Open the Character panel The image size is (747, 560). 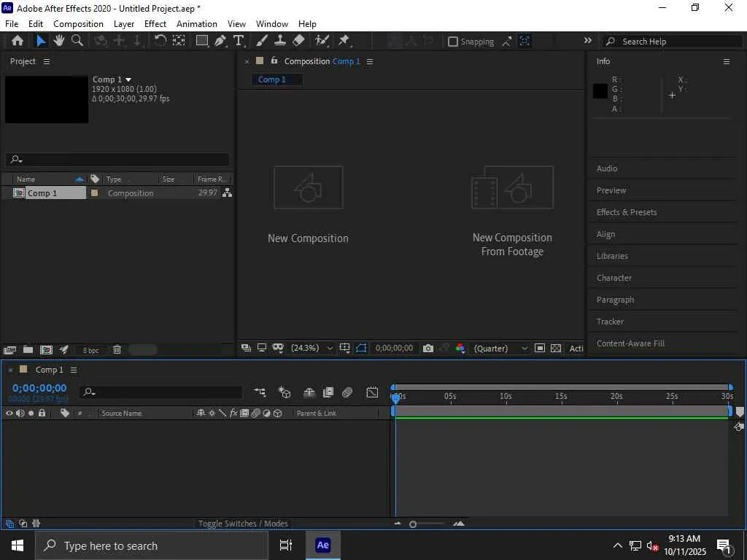pyautogui.click(x=614, y=278)
